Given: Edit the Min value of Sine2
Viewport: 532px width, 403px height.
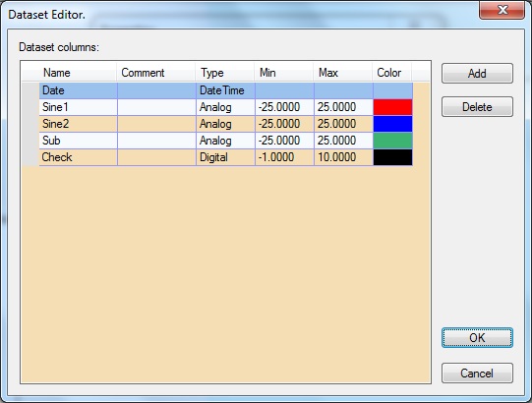Looking at the screenshot, I should pyautogui.click(x=284, y=124).
